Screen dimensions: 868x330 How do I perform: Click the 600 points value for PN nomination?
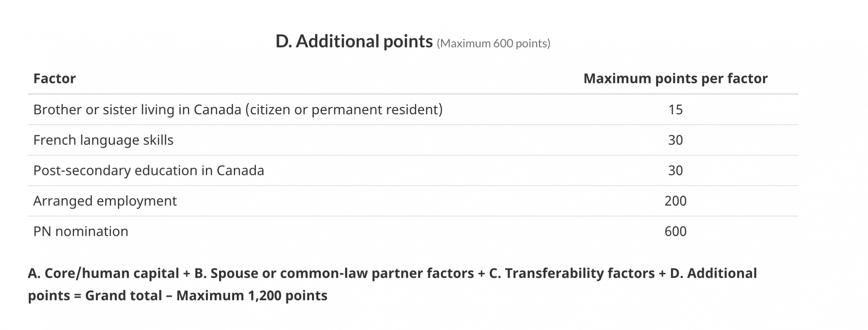tap(675, 231)
